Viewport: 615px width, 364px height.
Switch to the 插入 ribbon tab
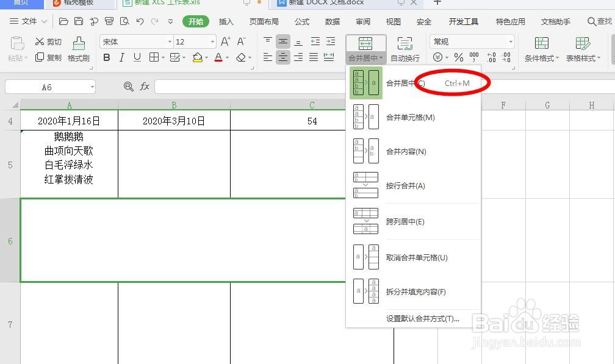[226, 21]
